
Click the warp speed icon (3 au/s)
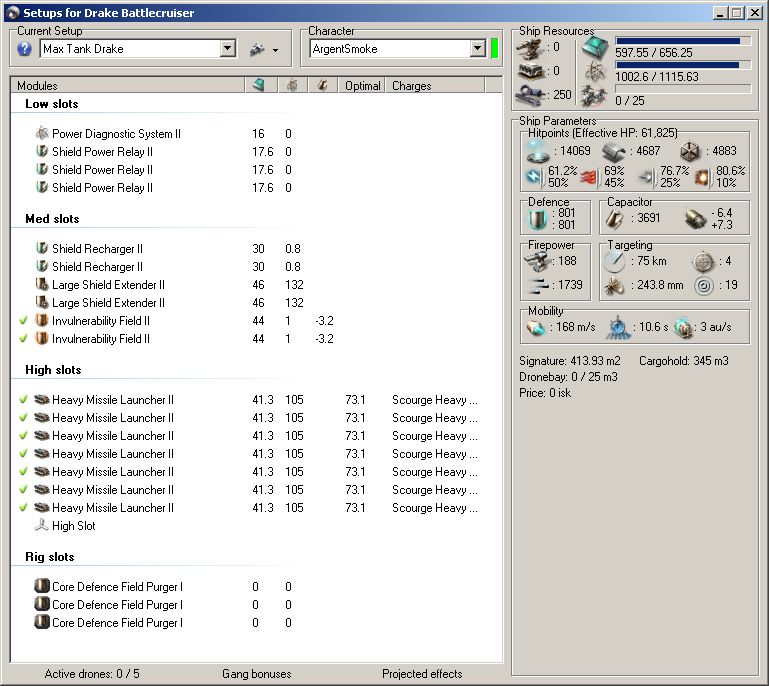pos(683,328)
